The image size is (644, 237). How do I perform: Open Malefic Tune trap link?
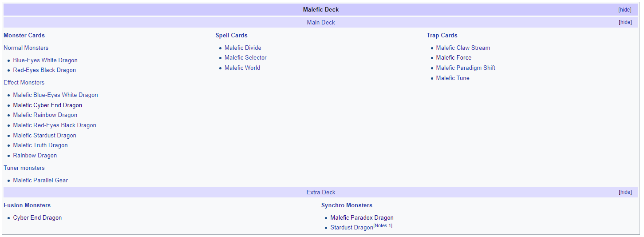tap(453, 78)
